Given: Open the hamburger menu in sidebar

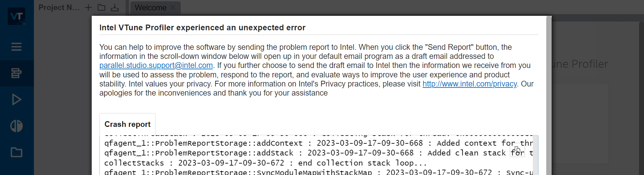Looking at the screenshot, I should click(x=16, y=47).
